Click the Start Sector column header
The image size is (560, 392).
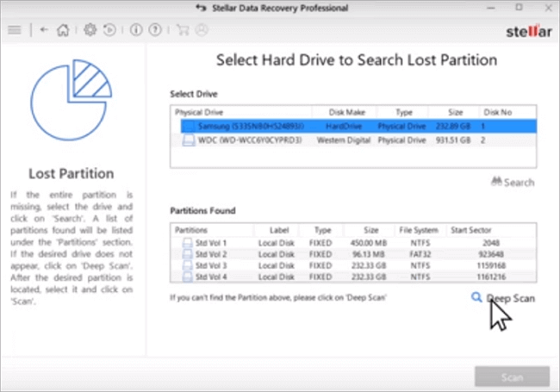(x=470, y=231)
